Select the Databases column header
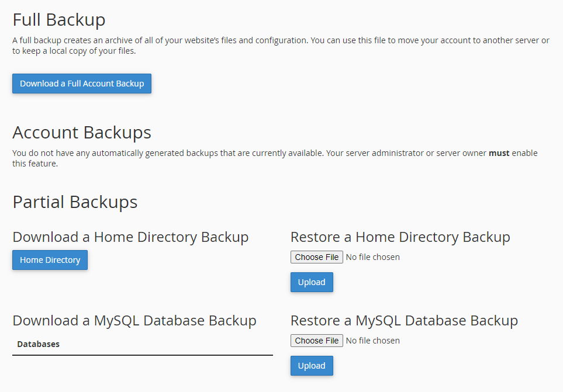 [39, 344]
